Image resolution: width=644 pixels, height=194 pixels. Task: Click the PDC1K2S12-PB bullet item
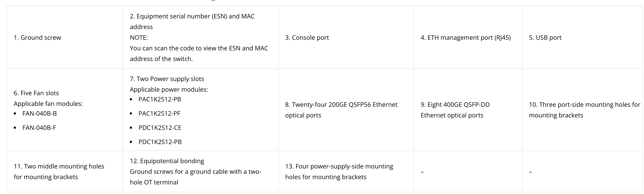click(160, 142)
